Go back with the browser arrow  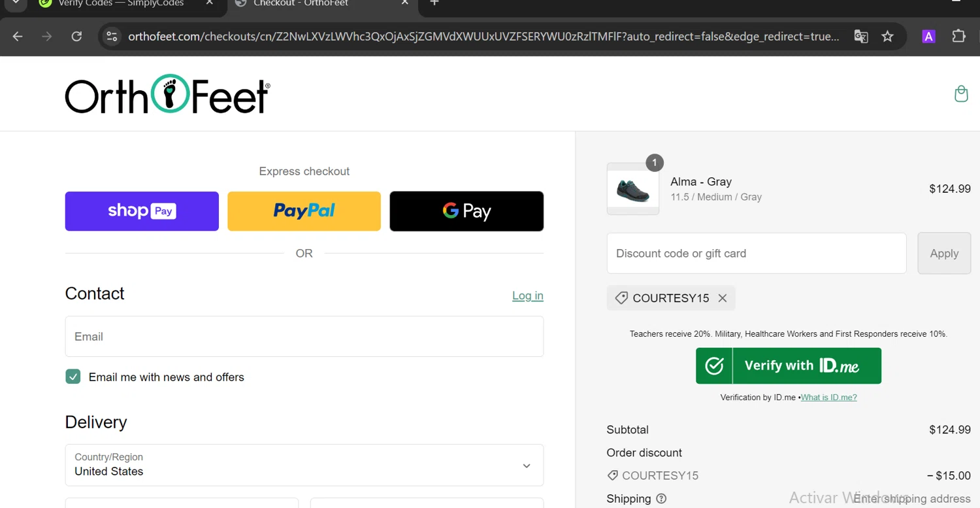click(18, 37)
